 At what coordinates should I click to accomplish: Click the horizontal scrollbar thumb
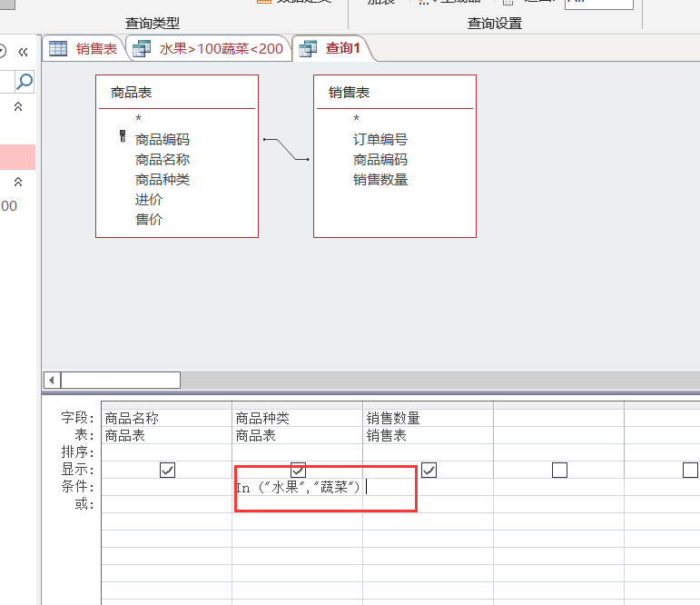pos(121,381)
